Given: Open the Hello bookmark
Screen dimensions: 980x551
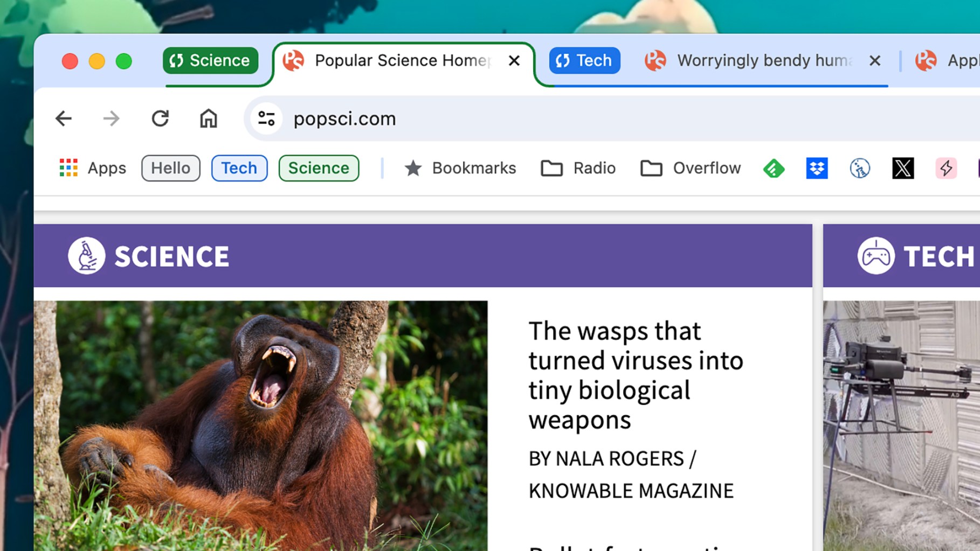Looking at the screenshot, I should tap(170, 168).
